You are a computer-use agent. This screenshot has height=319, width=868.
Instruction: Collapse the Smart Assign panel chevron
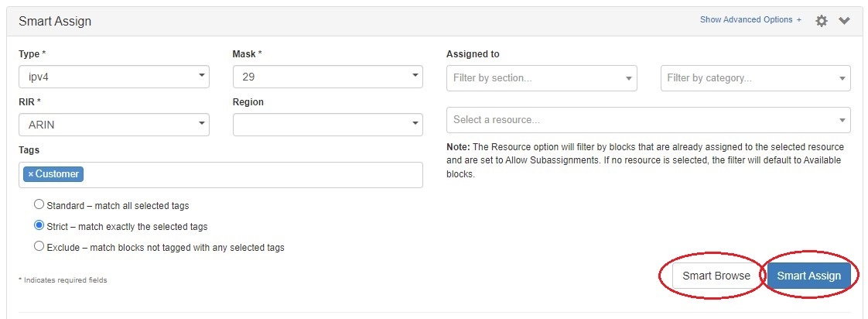tap(844, 21)
